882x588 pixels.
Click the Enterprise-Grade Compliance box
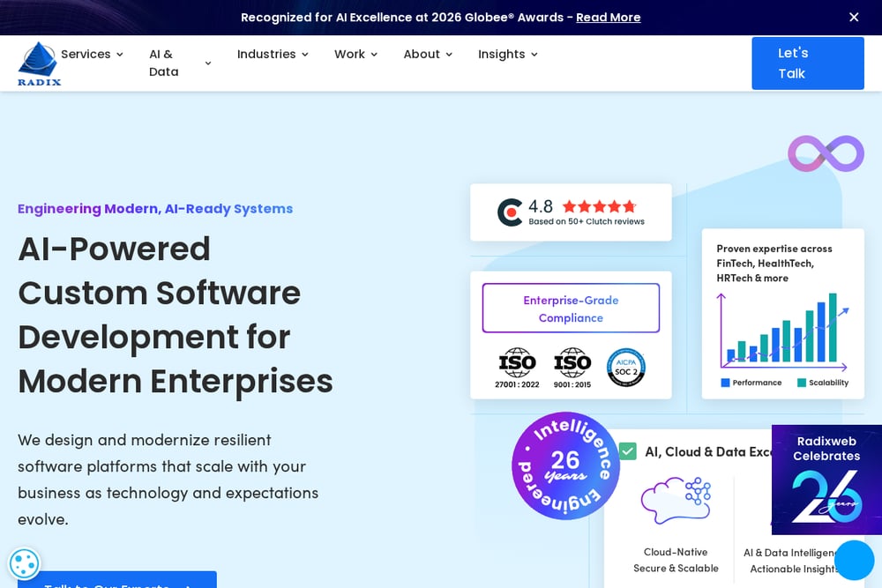571,308
